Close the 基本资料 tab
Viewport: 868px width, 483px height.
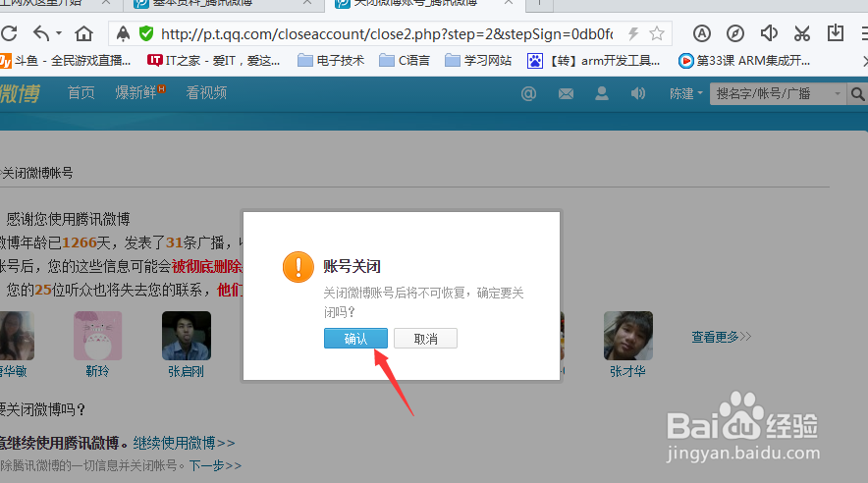(x=307, y=2)
